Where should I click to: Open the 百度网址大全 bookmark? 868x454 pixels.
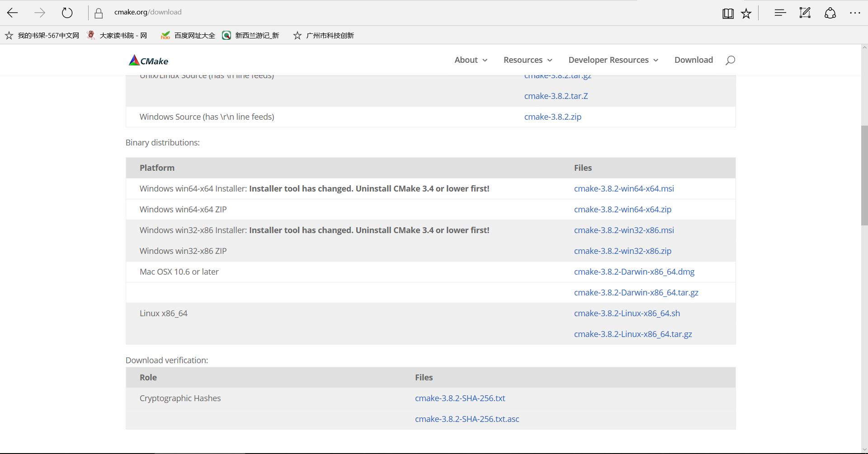[x=194, y=35]
